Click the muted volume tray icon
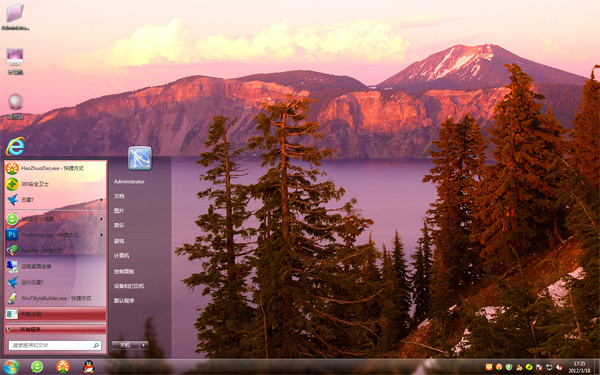 click(559, 367)
